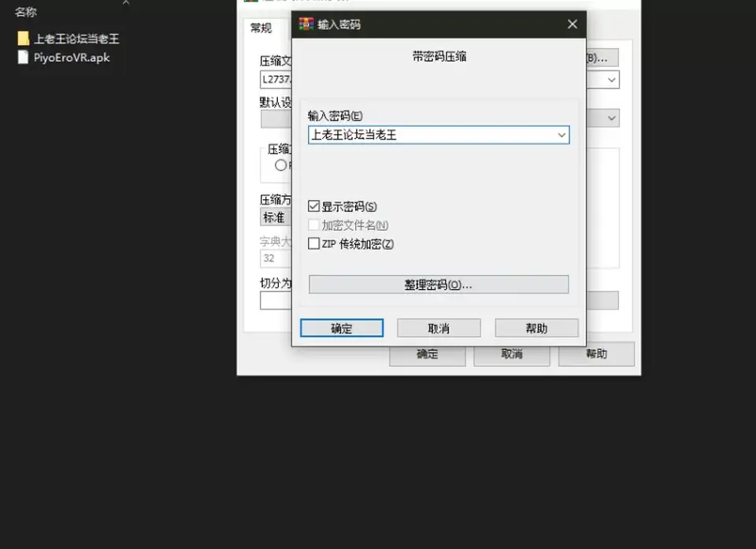Switch to the 常规 tab
Screen dimensions: 756x549
tap(261, 28)
